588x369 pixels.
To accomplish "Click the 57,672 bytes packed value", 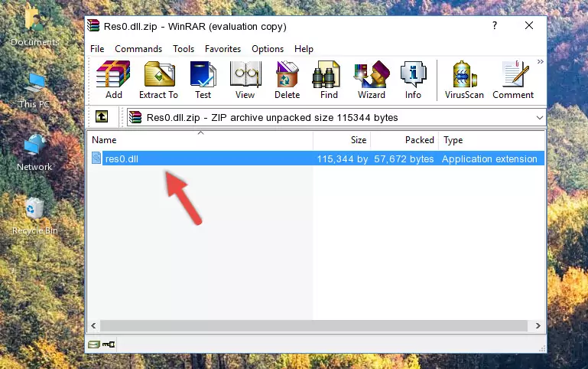I will (404, 158).
